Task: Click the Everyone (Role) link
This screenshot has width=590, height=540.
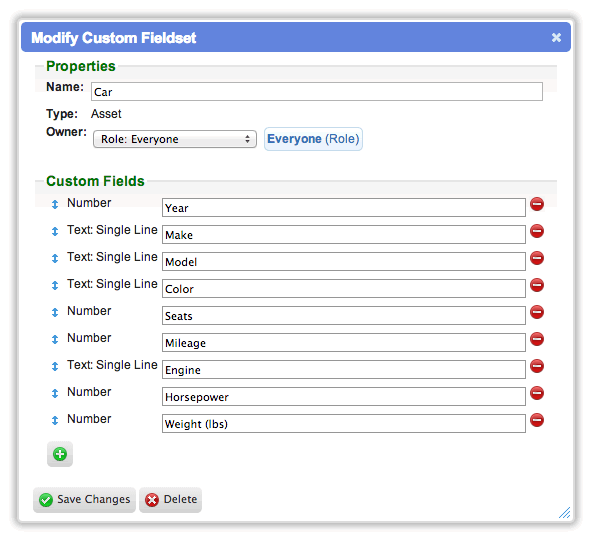Action: [x=313, y=139]
